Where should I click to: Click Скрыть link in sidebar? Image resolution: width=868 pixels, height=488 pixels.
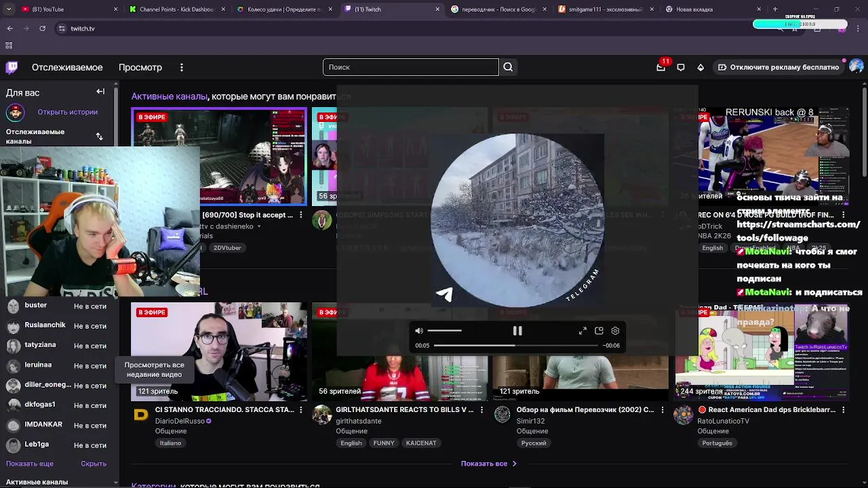pyautogui.click(x=94, y=464)
